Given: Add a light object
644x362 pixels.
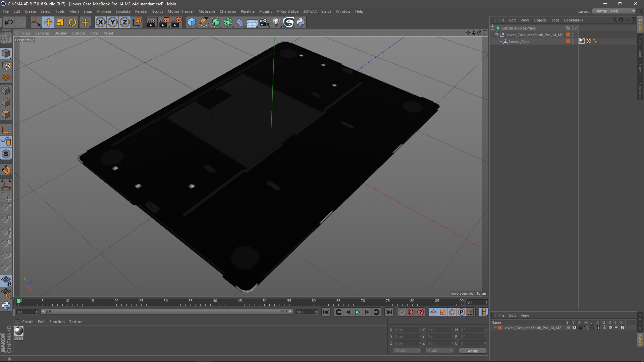Looking at the screenshot, I should [x=276, y=22].
